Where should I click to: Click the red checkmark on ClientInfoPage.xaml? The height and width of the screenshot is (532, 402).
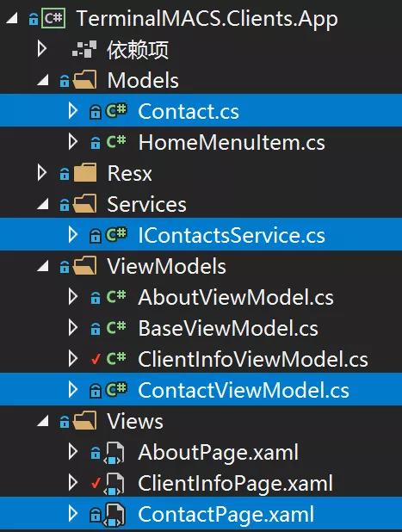pos(96,483)
